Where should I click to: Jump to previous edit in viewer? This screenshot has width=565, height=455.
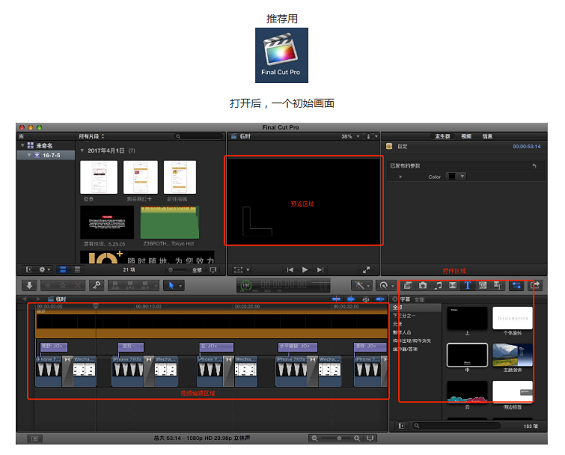pyautogui.click(x=290, y=269)
